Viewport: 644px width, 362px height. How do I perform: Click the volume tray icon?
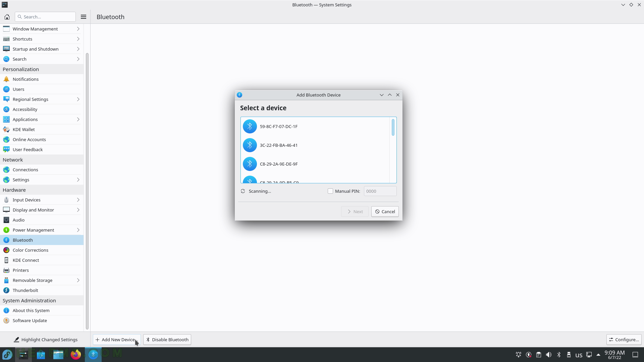click(549, 355)
